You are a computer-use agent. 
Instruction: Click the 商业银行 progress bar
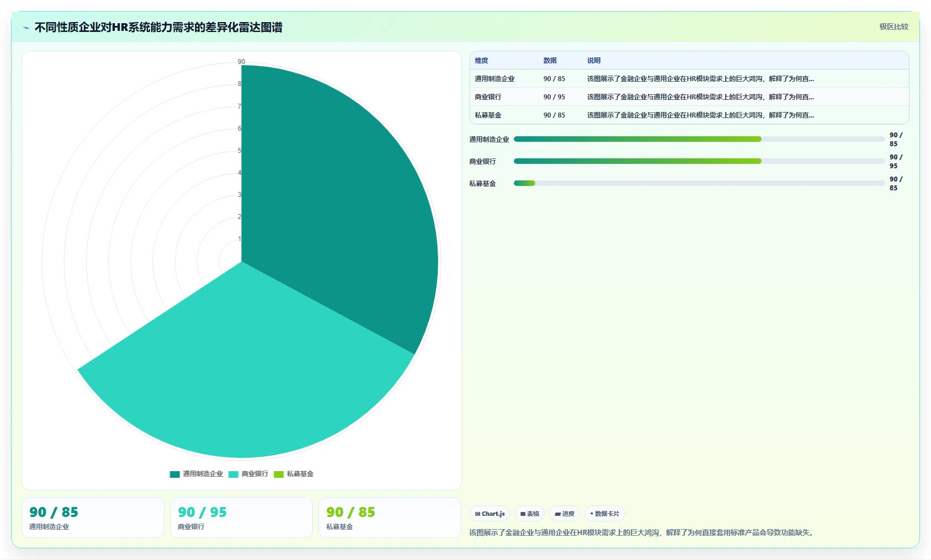pos(699,161)
